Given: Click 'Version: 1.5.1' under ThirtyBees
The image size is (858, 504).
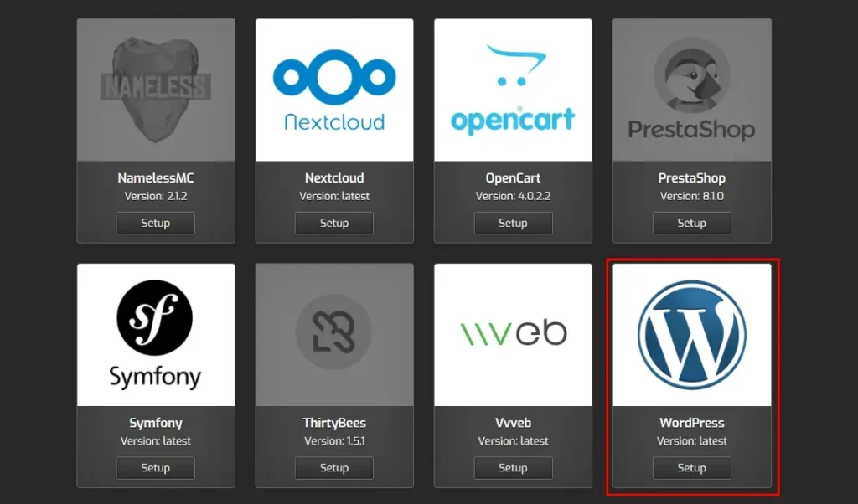Looking at the screenshot, I should click(x=334, y=441).
